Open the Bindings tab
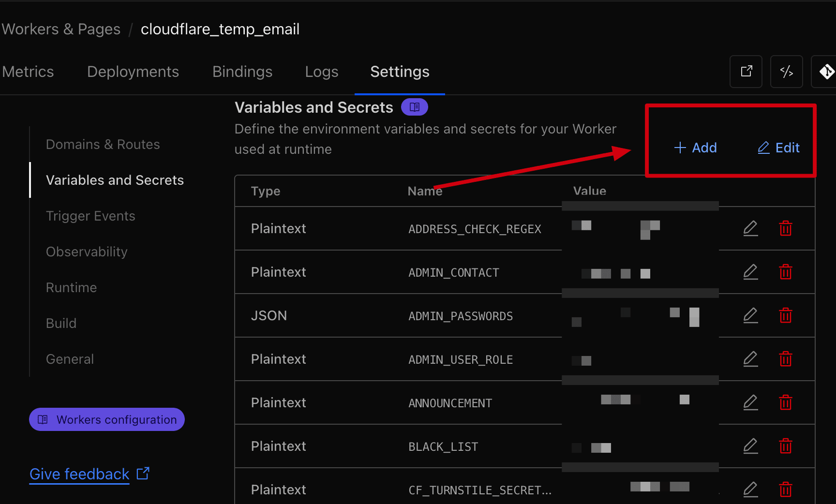Screen dimensions: 836x504 tap(242, 72)
